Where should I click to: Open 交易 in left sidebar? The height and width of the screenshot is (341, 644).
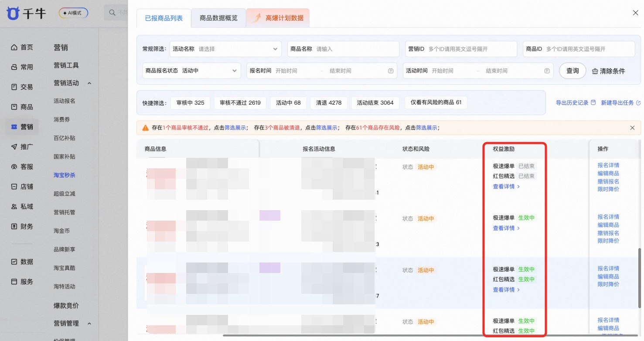pyautogui.click(x=22, y=87)
